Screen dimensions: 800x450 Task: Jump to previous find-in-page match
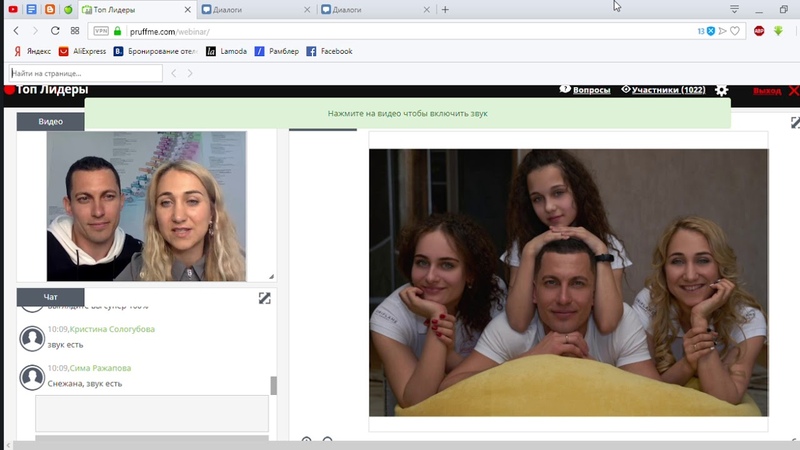(x=173, y=73)
